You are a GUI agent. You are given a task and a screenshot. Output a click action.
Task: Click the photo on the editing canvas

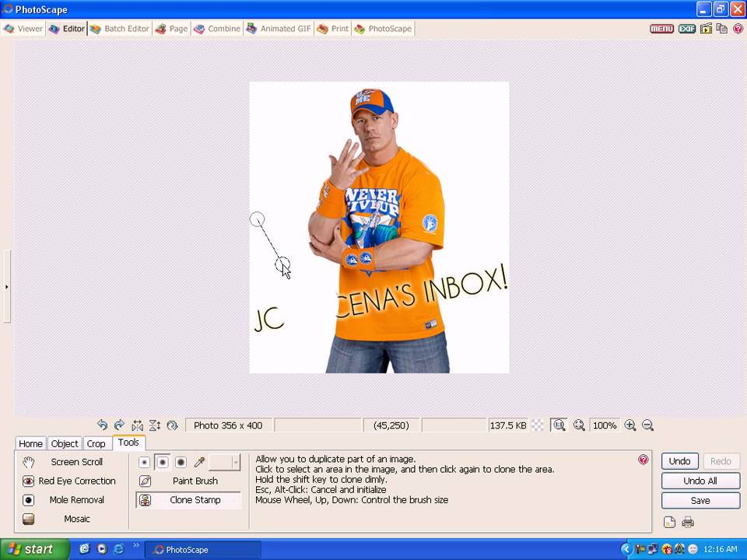coord(379,227)
